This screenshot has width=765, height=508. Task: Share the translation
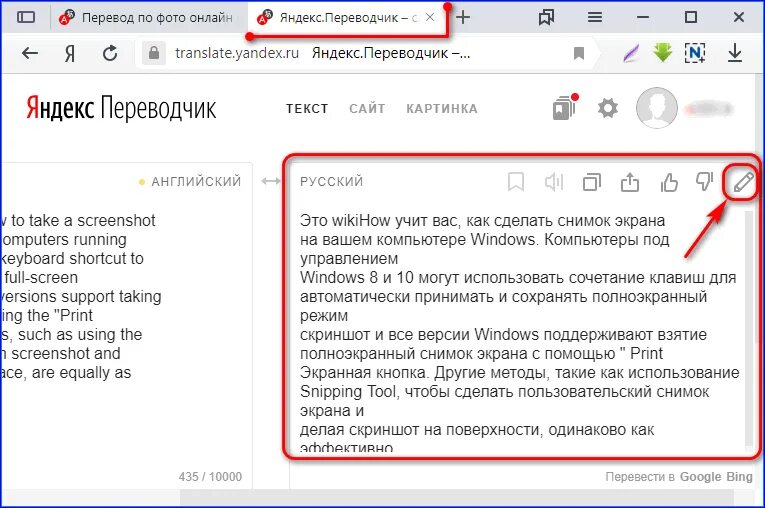[630, 182]
